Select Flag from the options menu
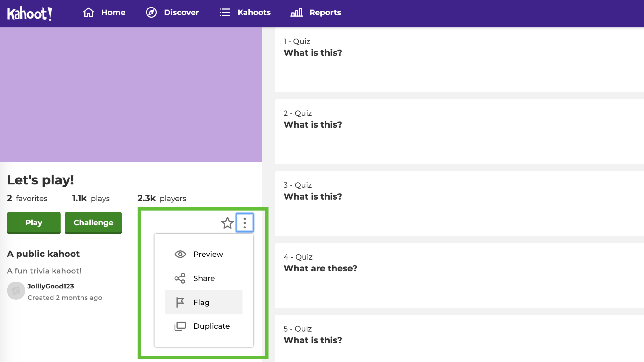Viewport: 644px width, 362px height. [x=201, y=302]
